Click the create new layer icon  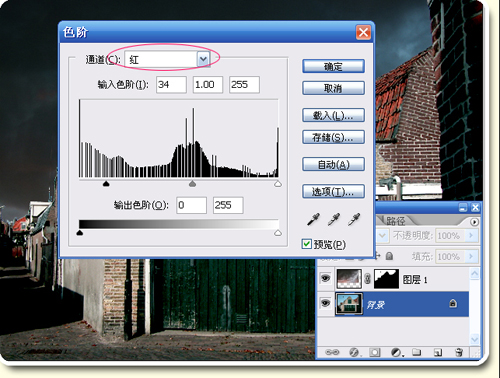click(438, 352)
